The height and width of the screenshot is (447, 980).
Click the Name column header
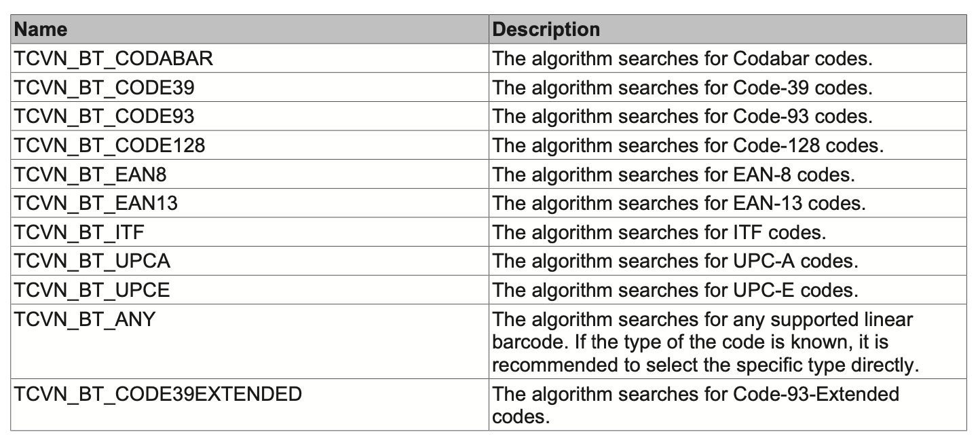[x=250, y=30]
